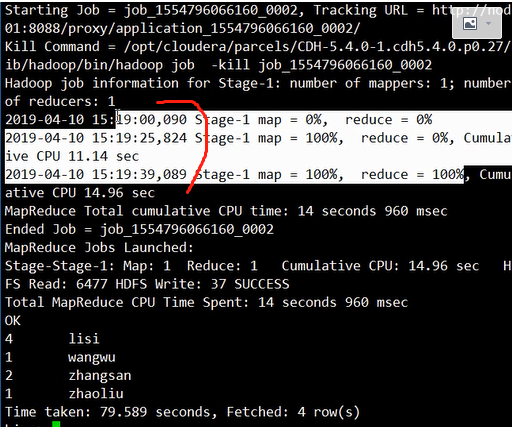Screen dimensions: 523x427
Task: Click 'ative CPU 14.96 sec' text
Action: (80, 193)
